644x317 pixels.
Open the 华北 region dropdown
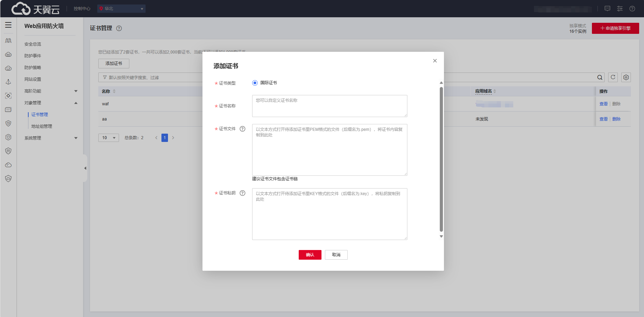coord(121,9)
